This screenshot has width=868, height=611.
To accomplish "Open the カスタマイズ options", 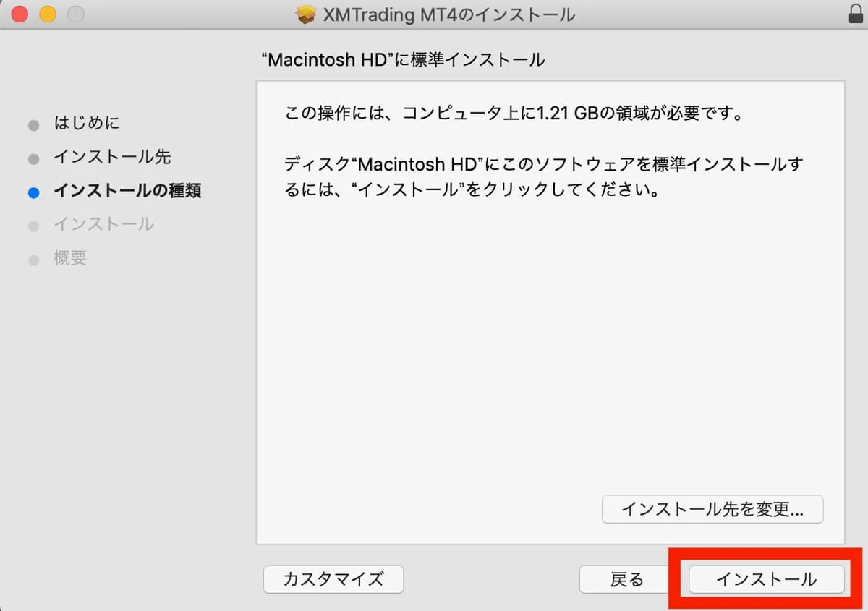I will coord(333,579).
